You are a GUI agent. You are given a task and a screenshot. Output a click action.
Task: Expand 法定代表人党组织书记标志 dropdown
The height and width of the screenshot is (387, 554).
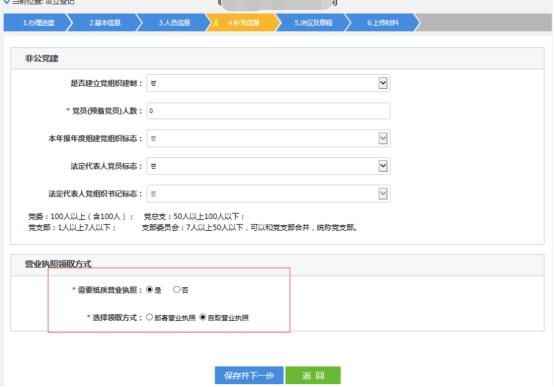(x=269, y=194)
